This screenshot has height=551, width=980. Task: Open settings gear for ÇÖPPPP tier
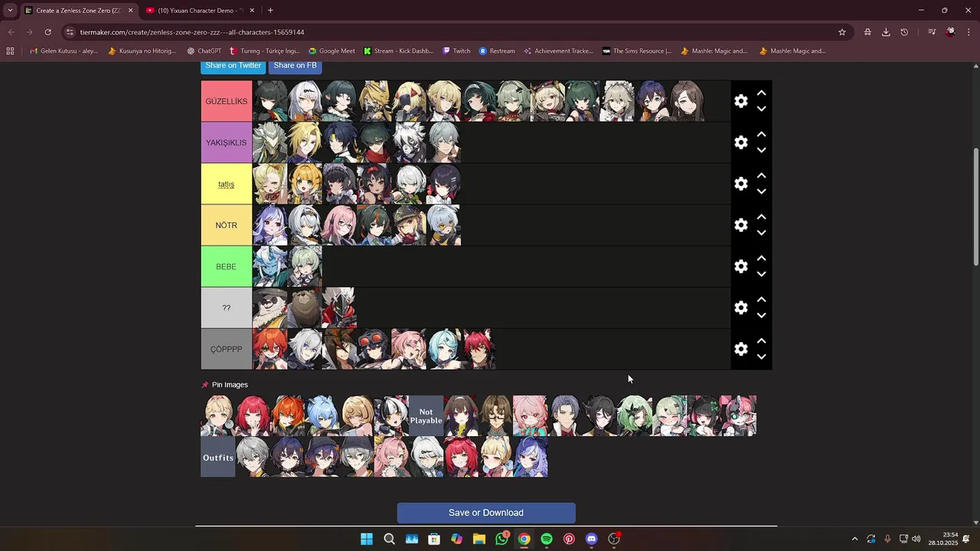point(740,349)
